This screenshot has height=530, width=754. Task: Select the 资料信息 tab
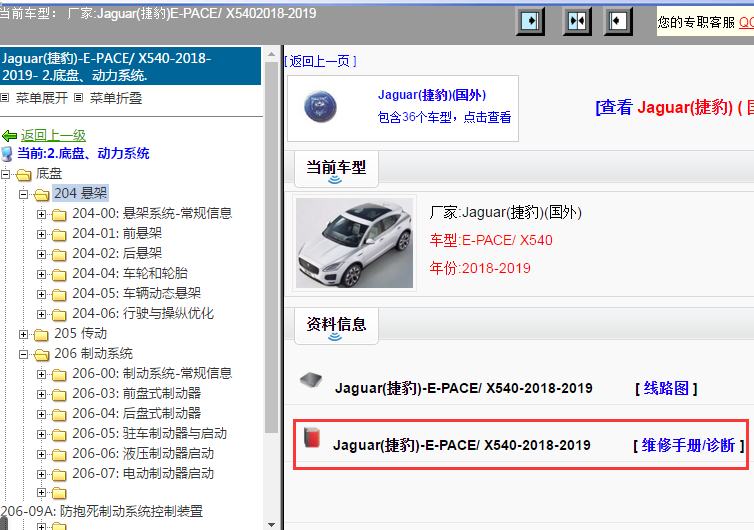[336, 326]
